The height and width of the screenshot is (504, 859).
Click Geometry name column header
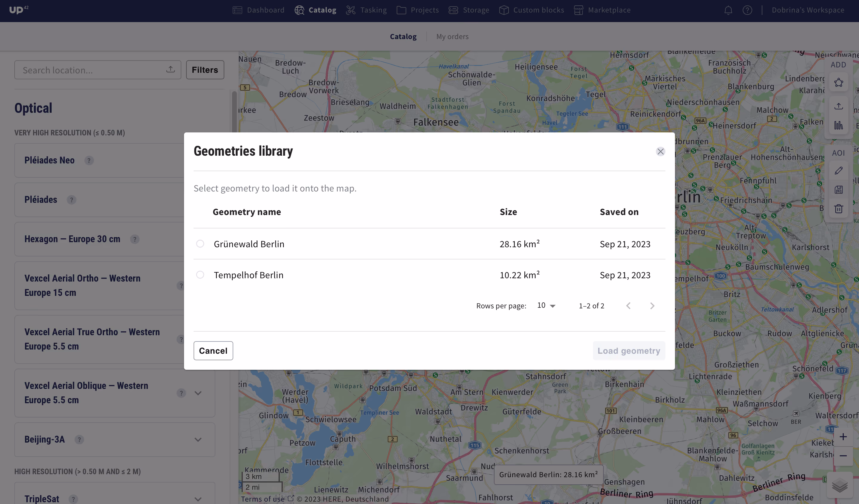[x=247, y=212]
